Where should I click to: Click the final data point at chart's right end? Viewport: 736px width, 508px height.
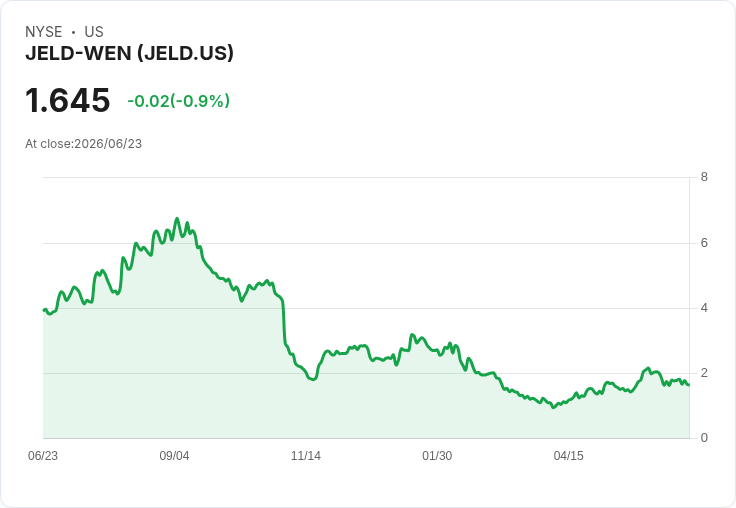pyautogui.click(x=689, y=385)
